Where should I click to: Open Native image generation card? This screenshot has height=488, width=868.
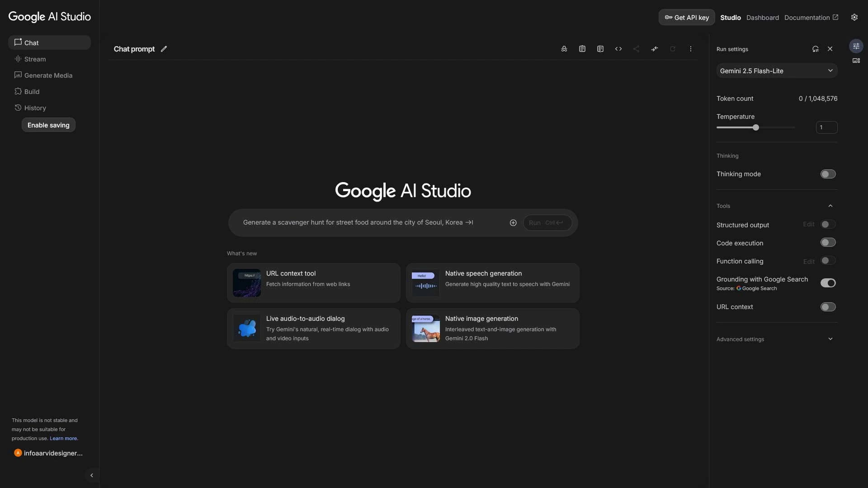tap(492, 328)
